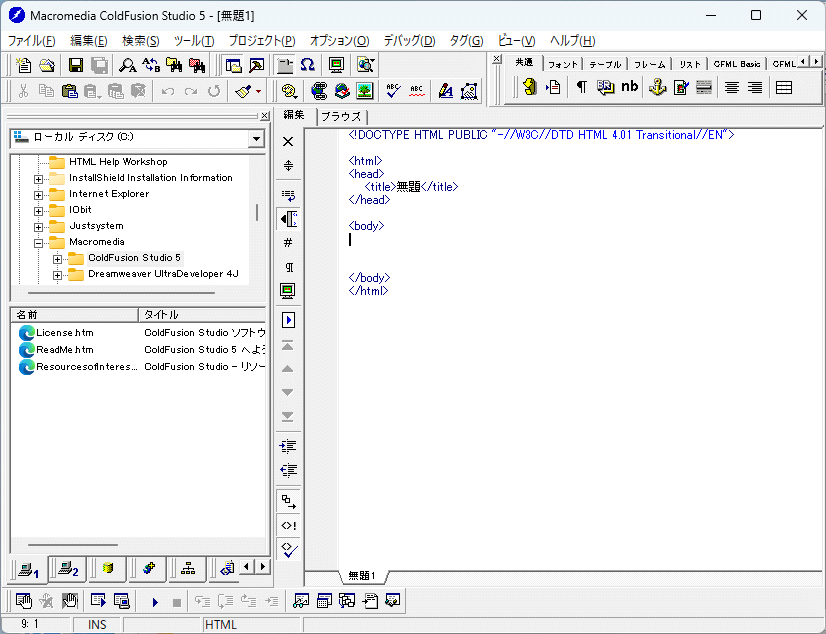Click the # line numbers icon in editor gutter
The width and height of the screenshot is (826, 634).
click(288, 243)
